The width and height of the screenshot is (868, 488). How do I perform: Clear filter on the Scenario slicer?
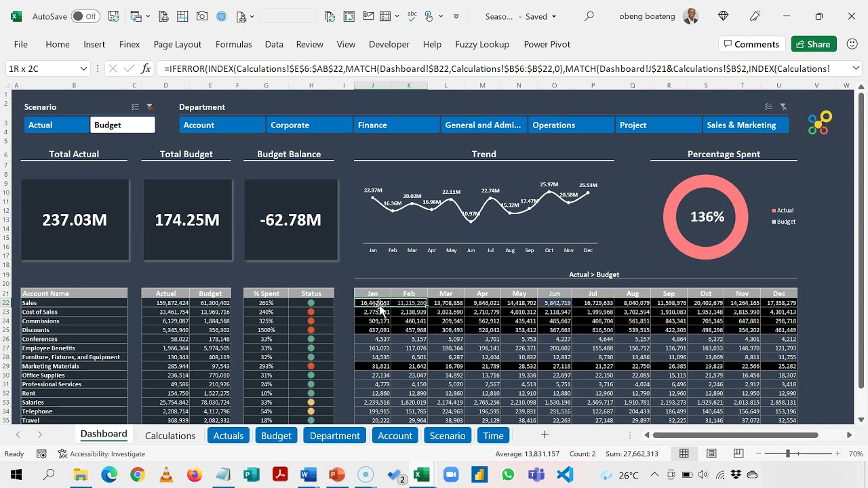click(x=150, y=107)
